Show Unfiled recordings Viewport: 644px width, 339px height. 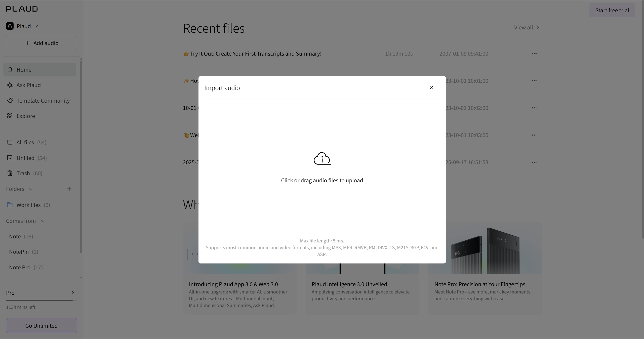tap(39, 158)
